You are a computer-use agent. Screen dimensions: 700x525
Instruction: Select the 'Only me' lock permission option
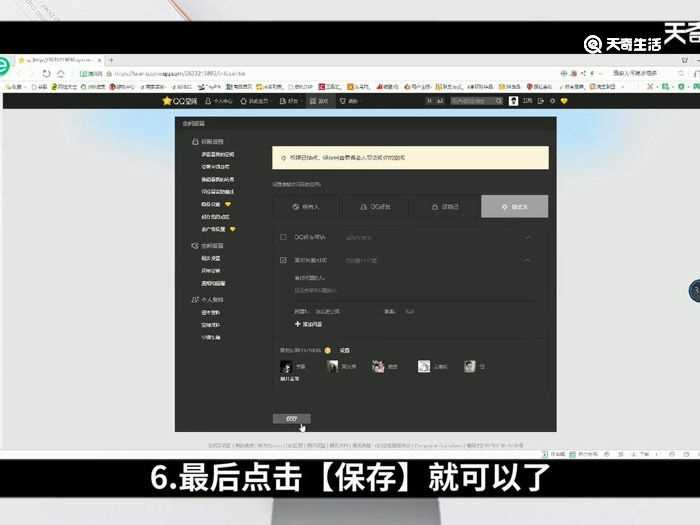tap(445, 207)
